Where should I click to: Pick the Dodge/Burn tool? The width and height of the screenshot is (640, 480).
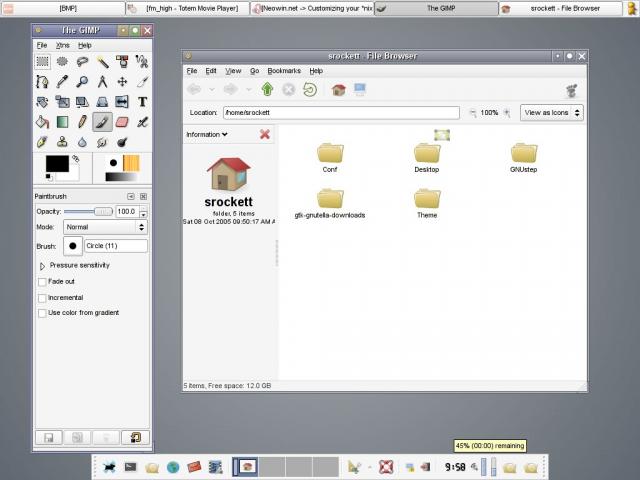click(x=122, y=142)
